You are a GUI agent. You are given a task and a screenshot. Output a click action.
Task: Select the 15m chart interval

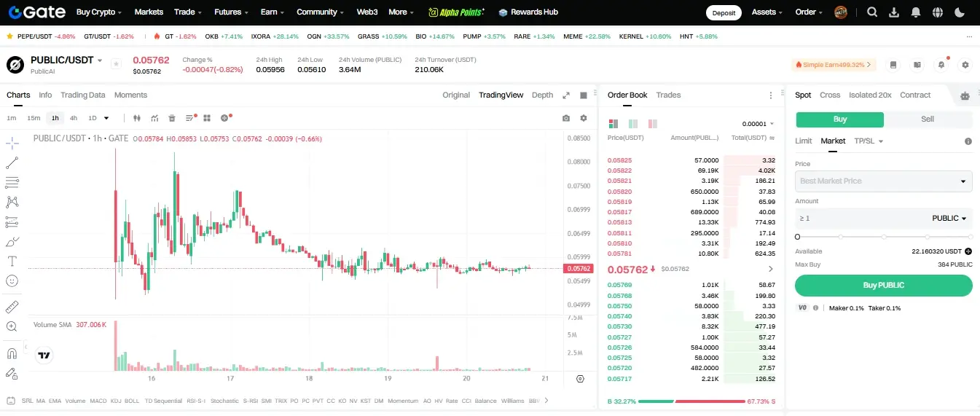pos(34,118)
